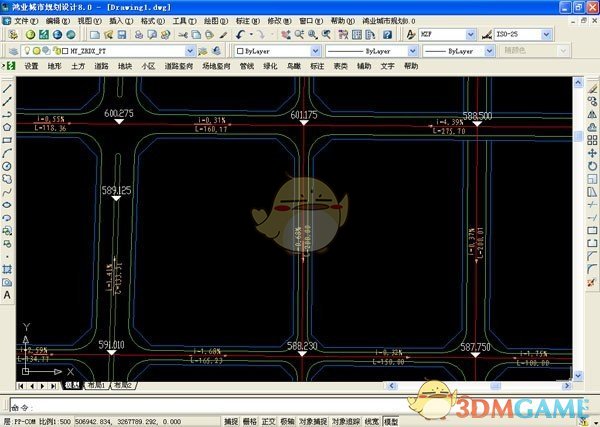Click the Dimension Style icon beside ISO-25
Viewport: 600px width, 427px height.
click(x=487, y=35)
